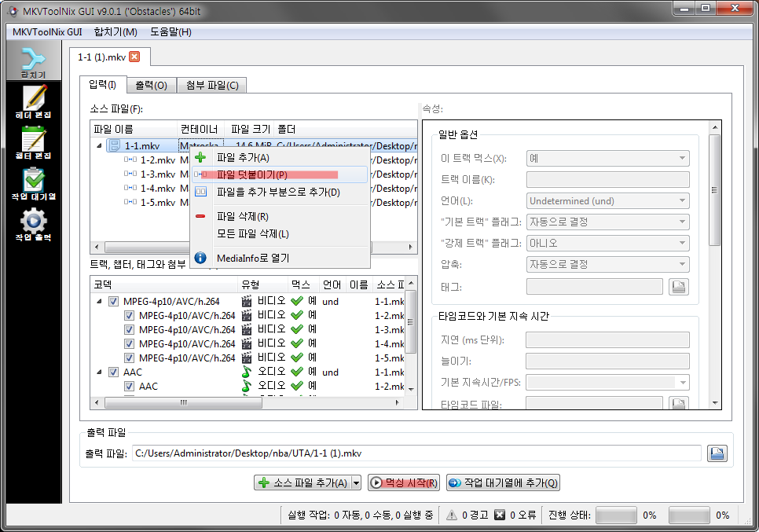
Task: Open the 헤더 편집 header editor tool
Action: 34,101
